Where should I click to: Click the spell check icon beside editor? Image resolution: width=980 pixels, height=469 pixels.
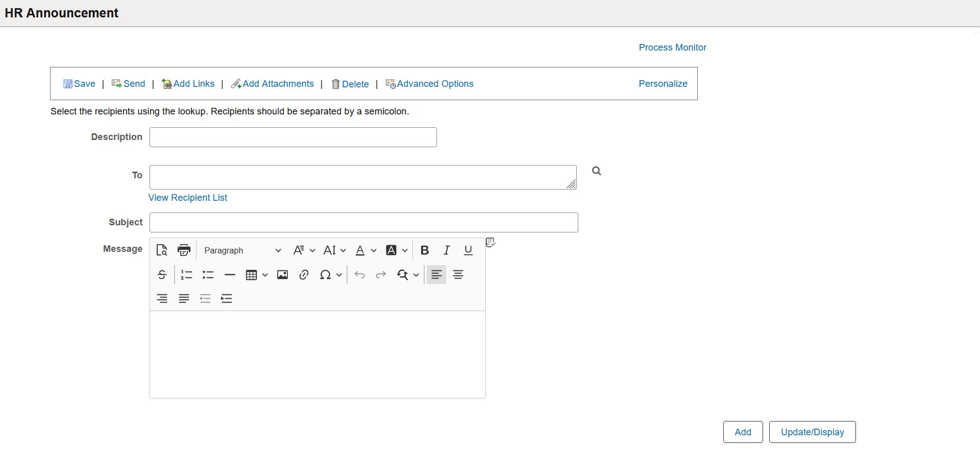click(x=491, y=242)
